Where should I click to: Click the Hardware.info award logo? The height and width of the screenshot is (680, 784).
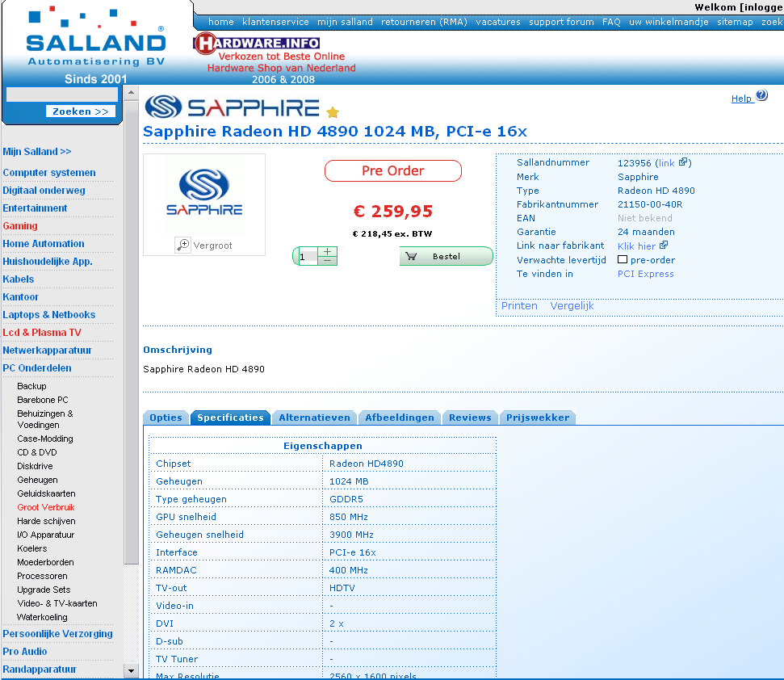[275, 58]
